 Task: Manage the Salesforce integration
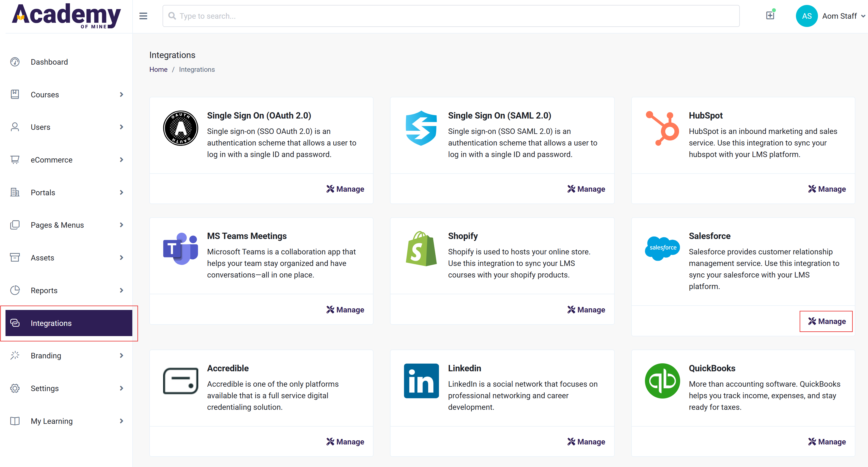click(x=826, y=322)
